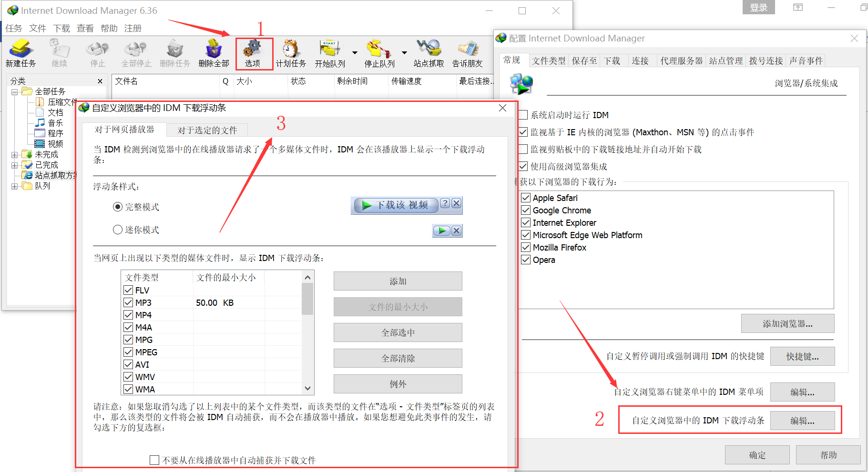Click the 传输速度 column header
The image size is (868, 472).
(x=422, y=81)
